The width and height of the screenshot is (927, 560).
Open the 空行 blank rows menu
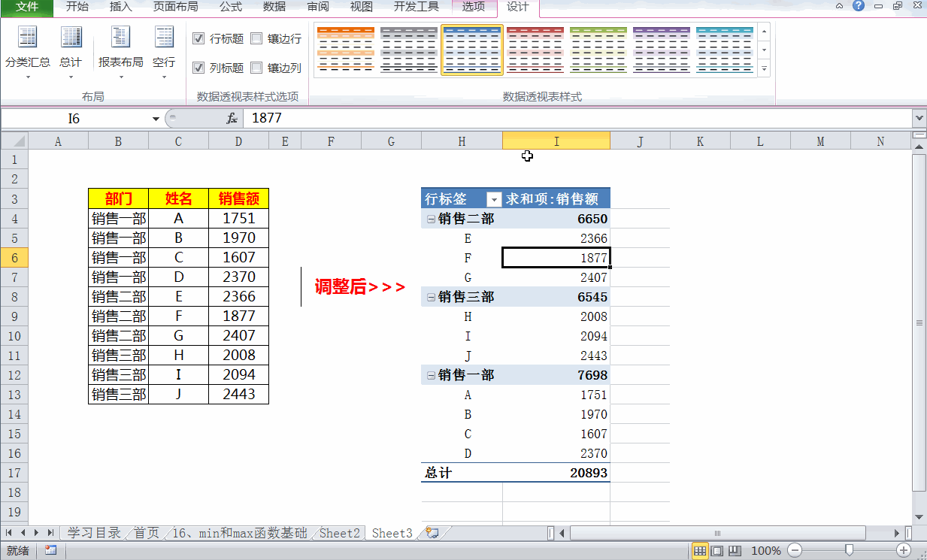164,51
